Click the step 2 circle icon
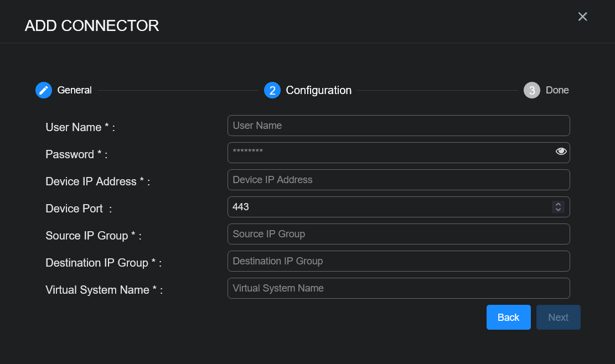The width and height of the screenshot is (615, 364). click(x=272, y=90)
